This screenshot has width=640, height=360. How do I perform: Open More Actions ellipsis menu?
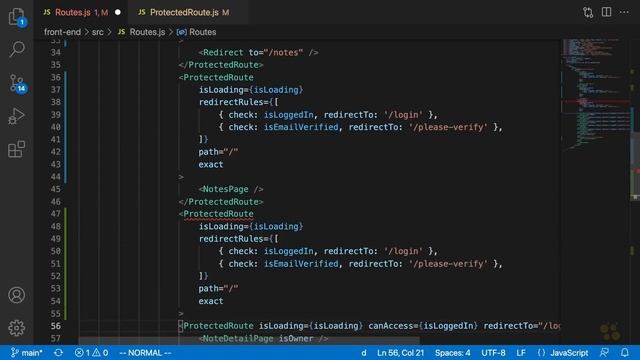click(x=624, y=12)
